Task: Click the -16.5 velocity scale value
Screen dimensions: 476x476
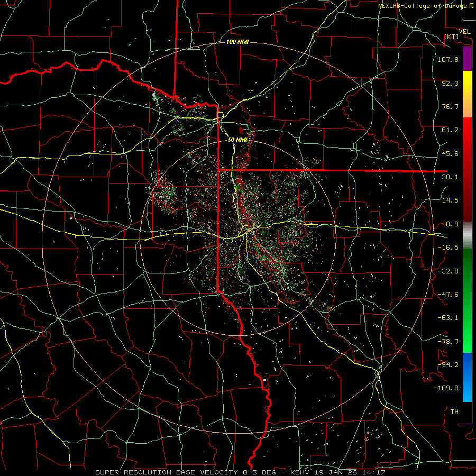Action: 448,248
